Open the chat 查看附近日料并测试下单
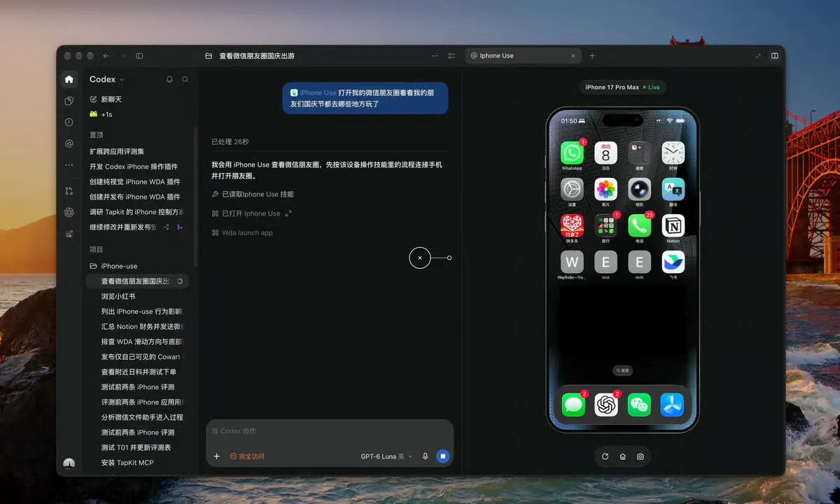This screenshot has width=840, height=504. (x=139, y=372)
